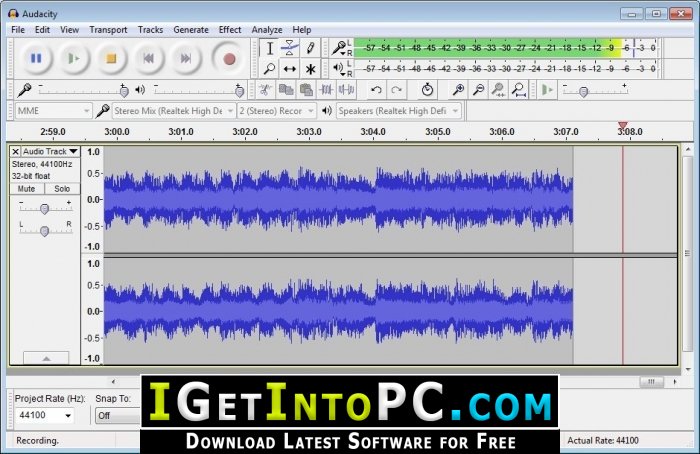Stop the recording

pyautogui.click(x=111, y=58)
